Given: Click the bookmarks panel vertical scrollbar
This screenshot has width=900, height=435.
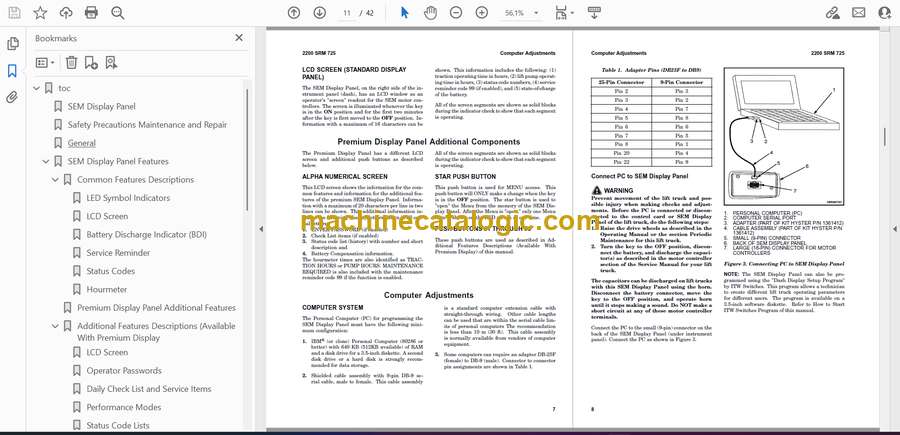Looking at the screenshot, I should (247, 149).
